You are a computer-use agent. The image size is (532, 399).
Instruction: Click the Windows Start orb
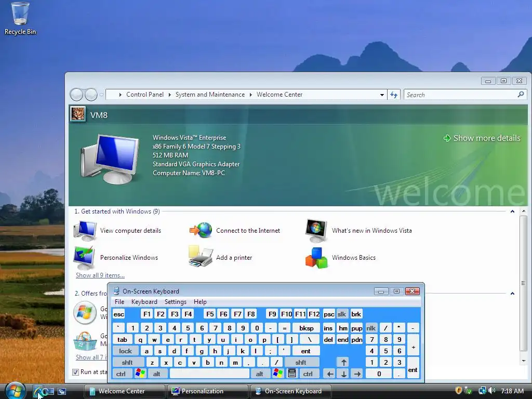point(15,391)
